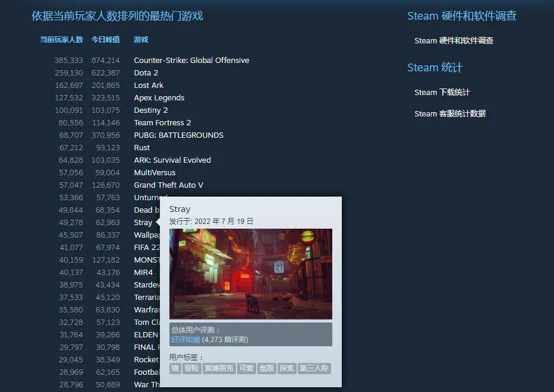554x392 pixels.
Task: Open the Rust game link
Action: 141,148
